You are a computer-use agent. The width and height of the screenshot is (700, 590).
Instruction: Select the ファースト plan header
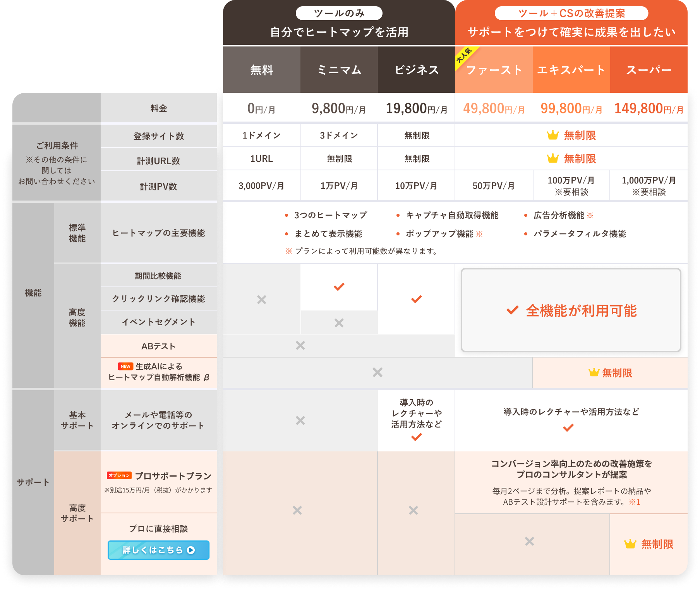[494, 70]
